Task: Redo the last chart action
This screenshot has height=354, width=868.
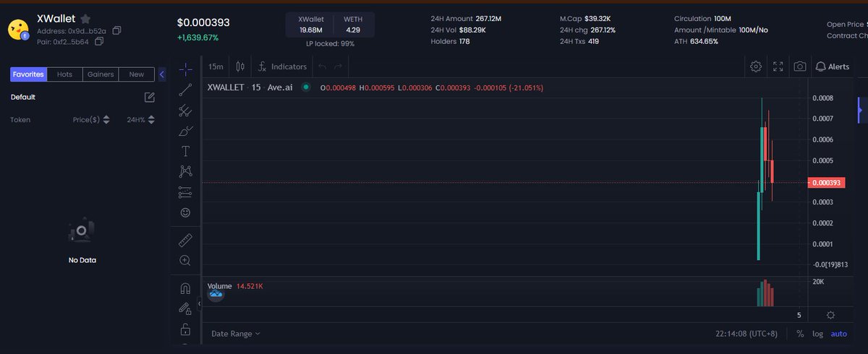Action: point(339,66)
